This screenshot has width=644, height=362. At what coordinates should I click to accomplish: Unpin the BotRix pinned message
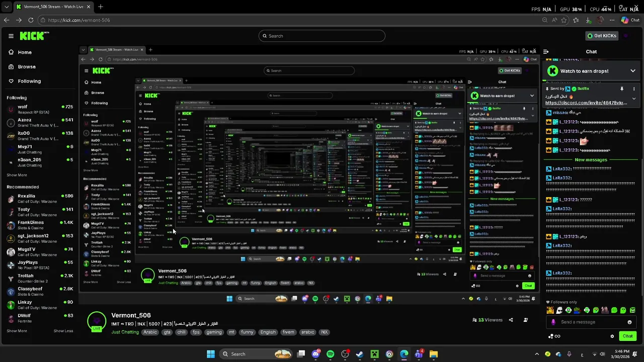click(622, 88)
